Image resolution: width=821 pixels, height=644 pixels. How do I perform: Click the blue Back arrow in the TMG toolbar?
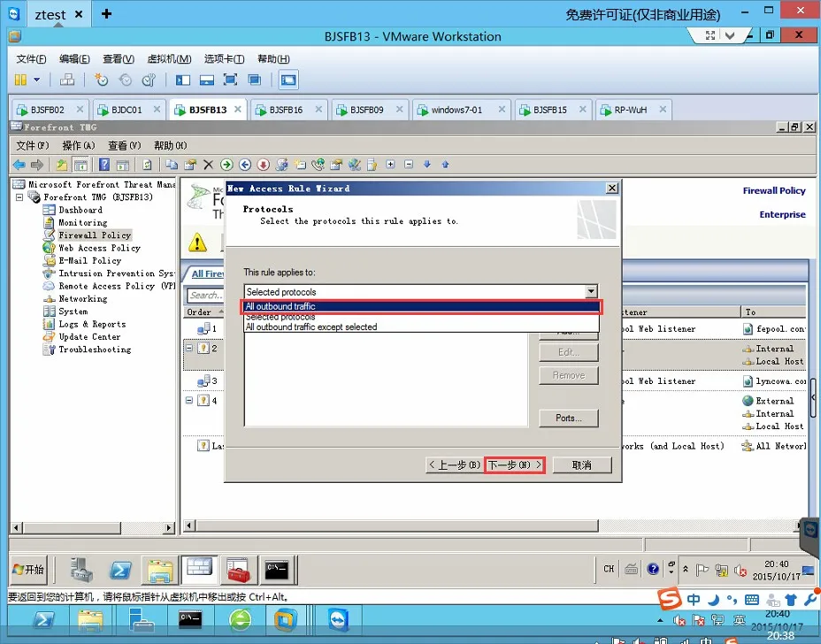pos(19,165)
